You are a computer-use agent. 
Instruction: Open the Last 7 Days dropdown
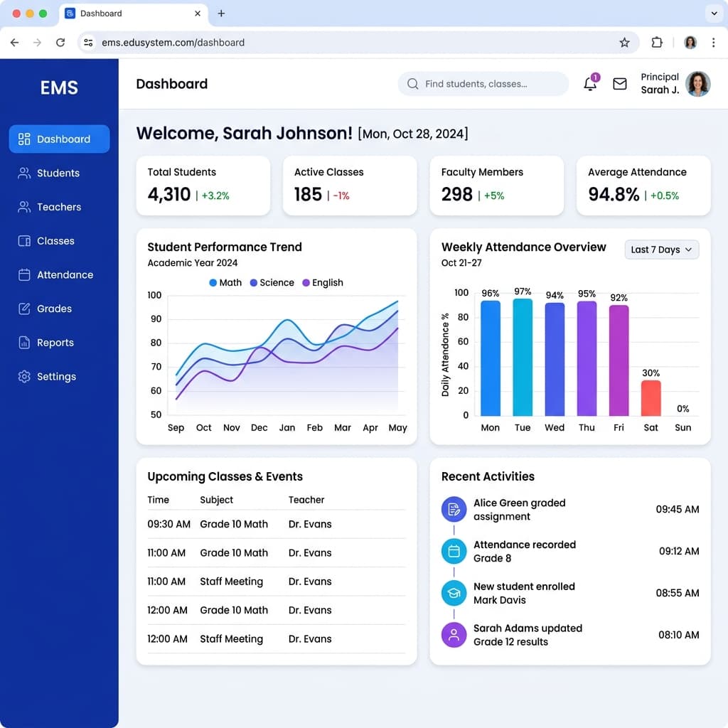pyautogui.click(x=661, y=250)
